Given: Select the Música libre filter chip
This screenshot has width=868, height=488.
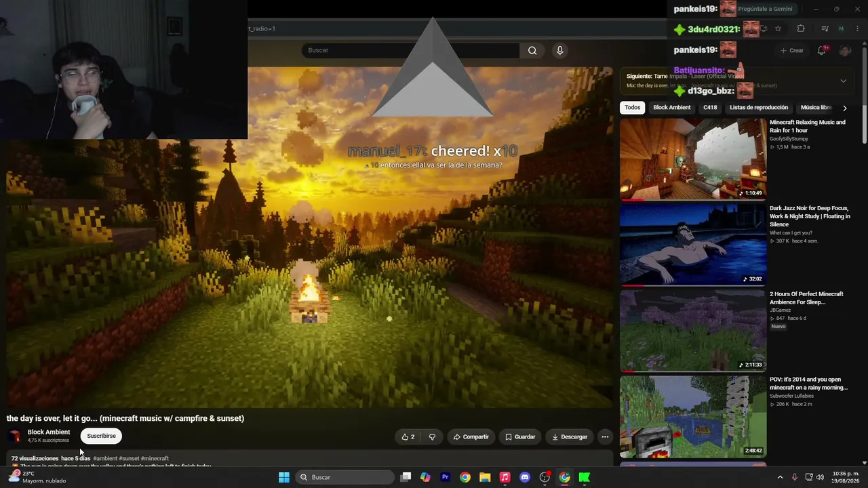Looking at the screenshot, I should coord(816,108).
